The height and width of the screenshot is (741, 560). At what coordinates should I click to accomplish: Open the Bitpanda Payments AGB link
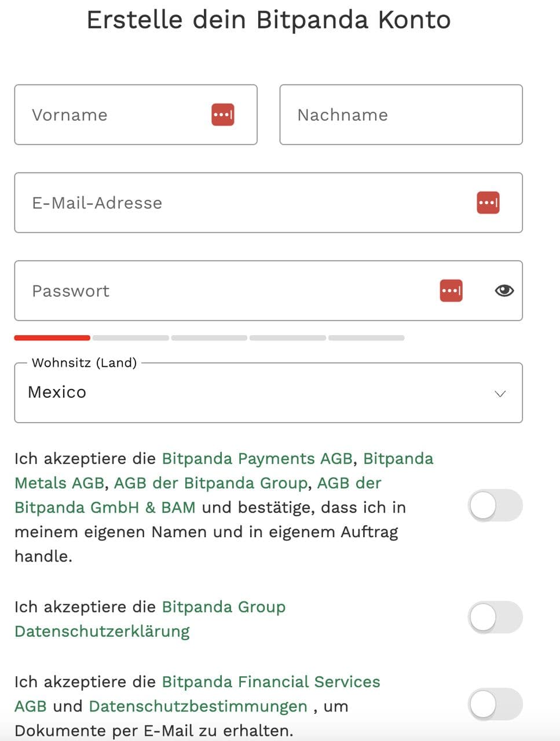point(257,458)
